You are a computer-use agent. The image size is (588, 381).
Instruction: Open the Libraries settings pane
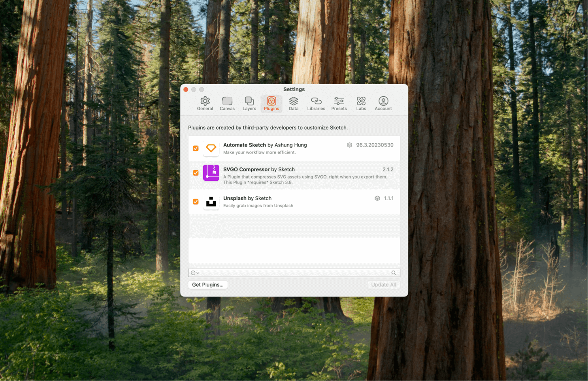pyautogui.click(x=316, y=103)
